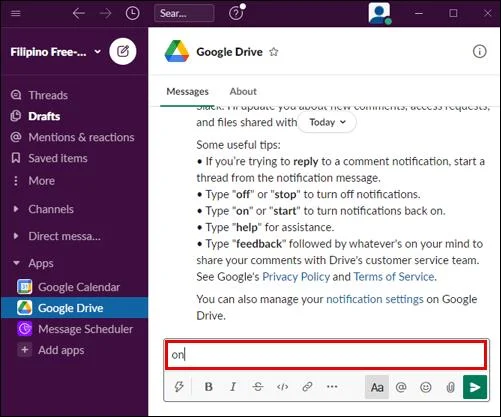This screenshot has height=417, width=501.
Task: Mention someone with the @ icon
Action: click(401, 387)
